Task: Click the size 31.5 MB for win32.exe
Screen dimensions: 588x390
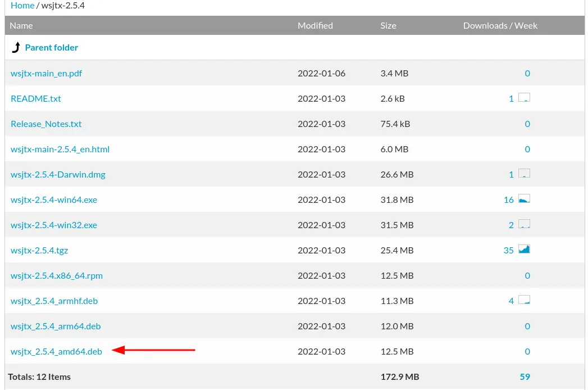Action: [396, 225]
